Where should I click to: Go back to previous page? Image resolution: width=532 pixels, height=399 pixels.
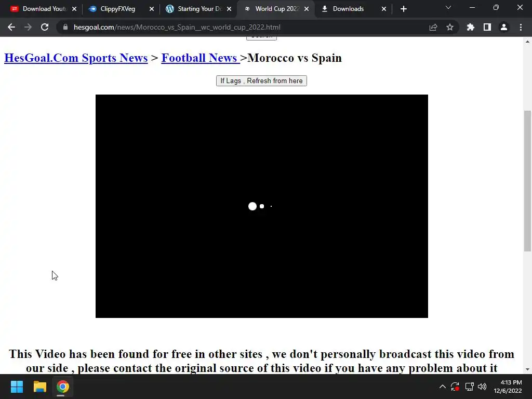coord(11,27)
